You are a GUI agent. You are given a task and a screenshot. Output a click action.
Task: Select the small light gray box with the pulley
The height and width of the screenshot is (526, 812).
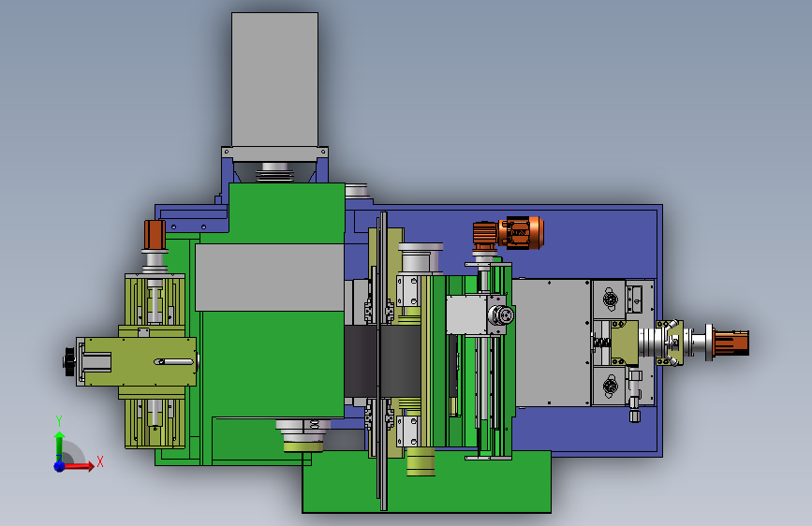point(466,314)
